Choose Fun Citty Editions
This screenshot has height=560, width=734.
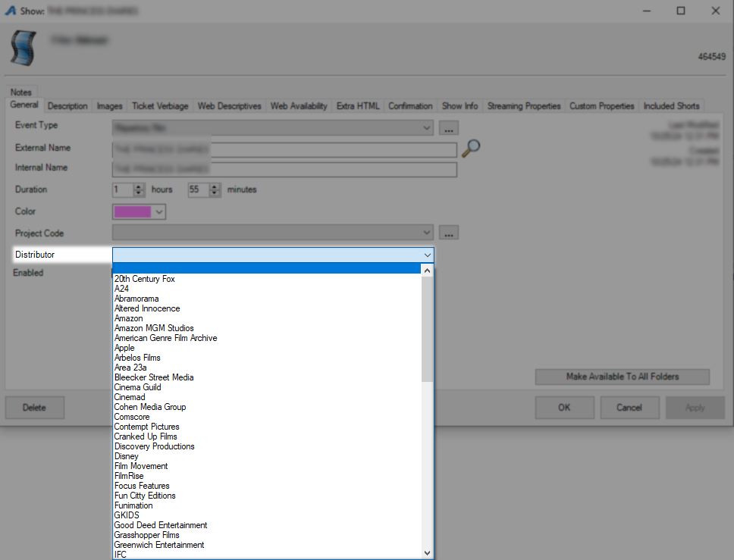coord(267,496)
